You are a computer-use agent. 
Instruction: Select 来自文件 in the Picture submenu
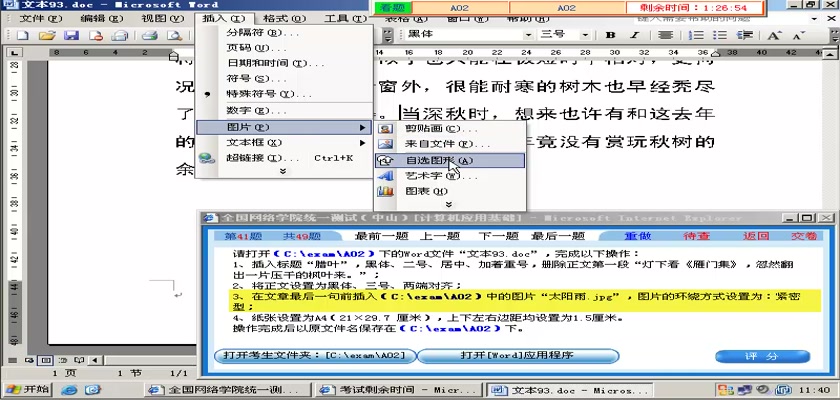tap(450, 144)
